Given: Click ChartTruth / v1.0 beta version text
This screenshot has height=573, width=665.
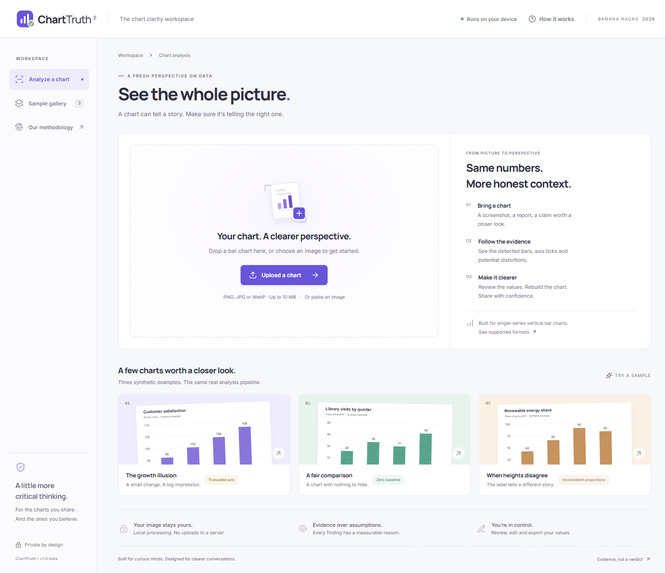Looking at the screenshot, I should pos(36,559).
